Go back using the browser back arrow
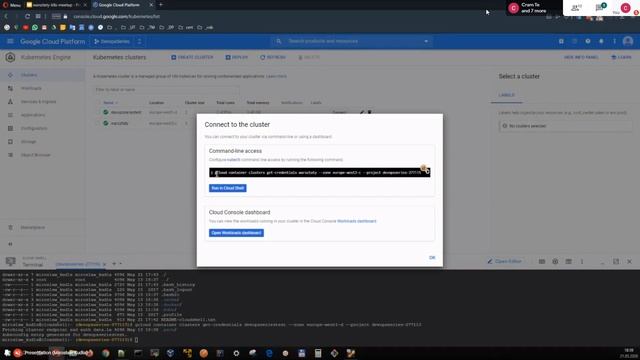Viewport: 640px width, 360px height. [6, 16]
